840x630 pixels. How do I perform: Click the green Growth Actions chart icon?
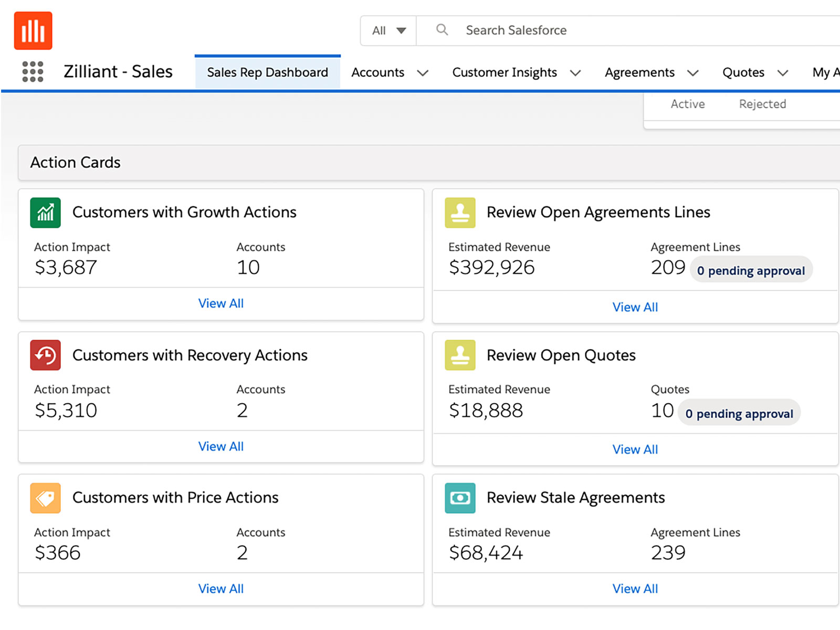[x=46, y=213]
